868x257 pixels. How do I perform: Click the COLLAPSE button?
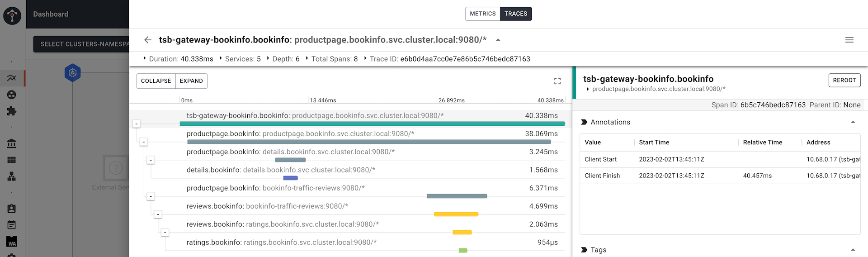[156, 81]
